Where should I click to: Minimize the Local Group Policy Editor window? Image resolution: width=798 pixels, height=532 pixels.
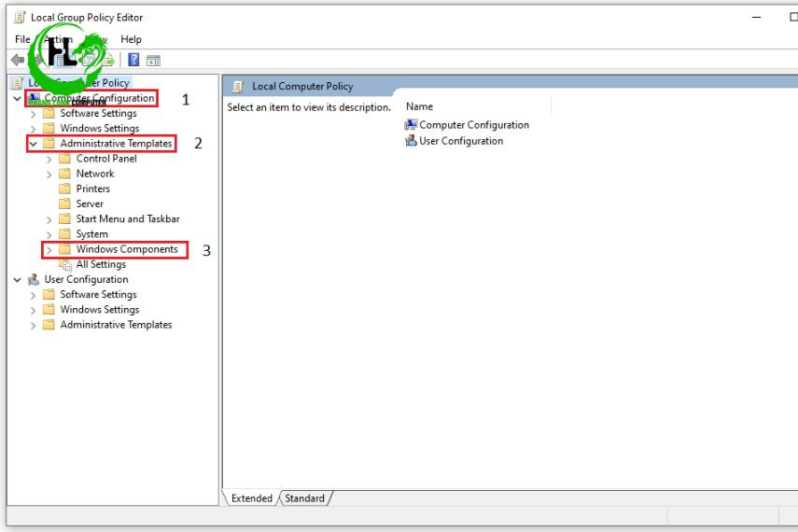coord(757,18)
